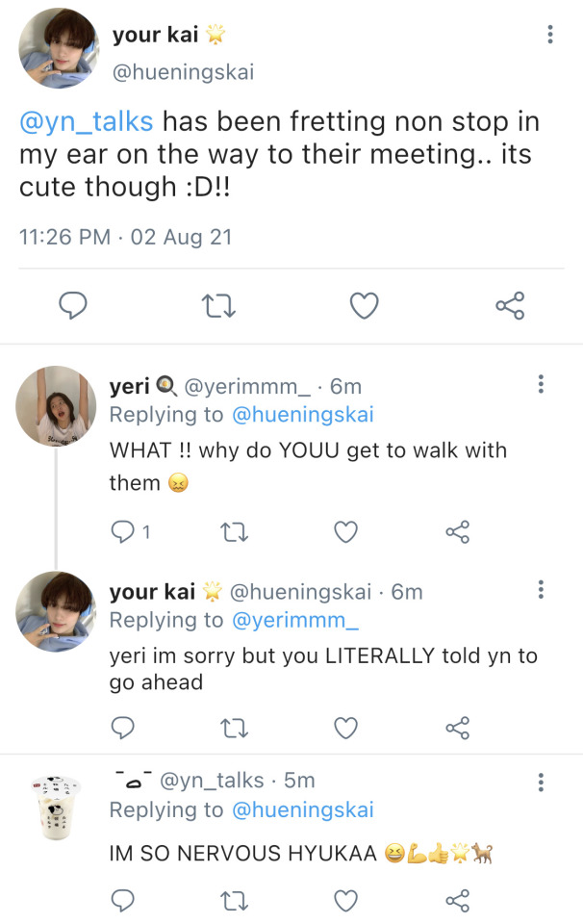The image size is (583, 924).
Task: Like kai's reply to yeri
Action: click(345, 727)
